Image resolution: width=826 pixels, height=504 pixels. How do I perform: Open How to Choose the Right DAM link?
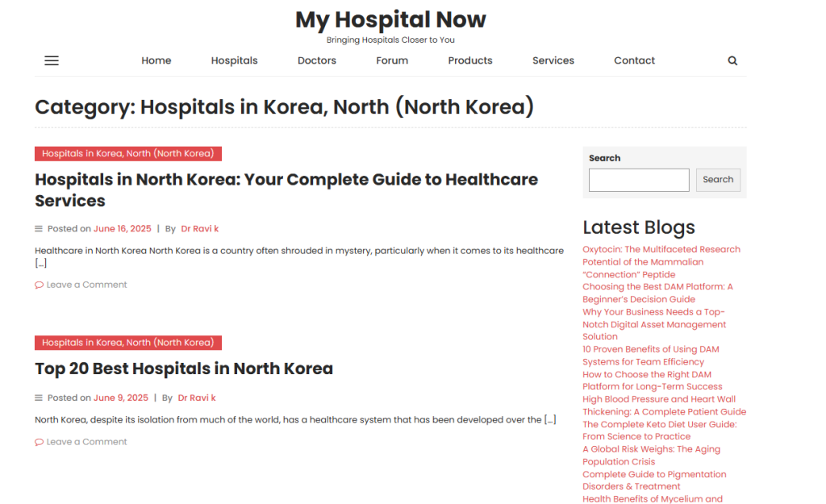[652, 381]
